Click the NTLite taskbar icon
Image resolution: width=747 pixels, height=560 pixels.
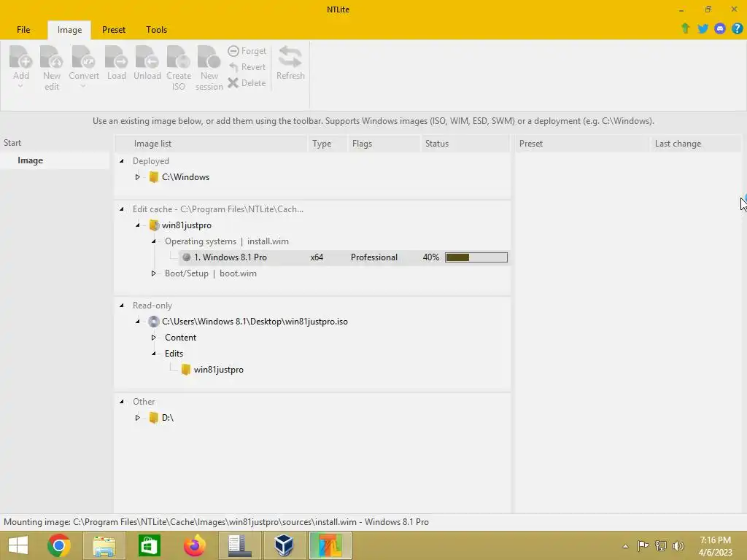tap(330, 545)
